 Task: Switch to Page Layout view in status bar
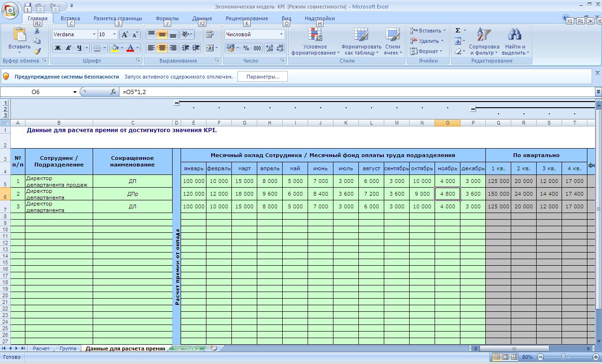[505, 357]
